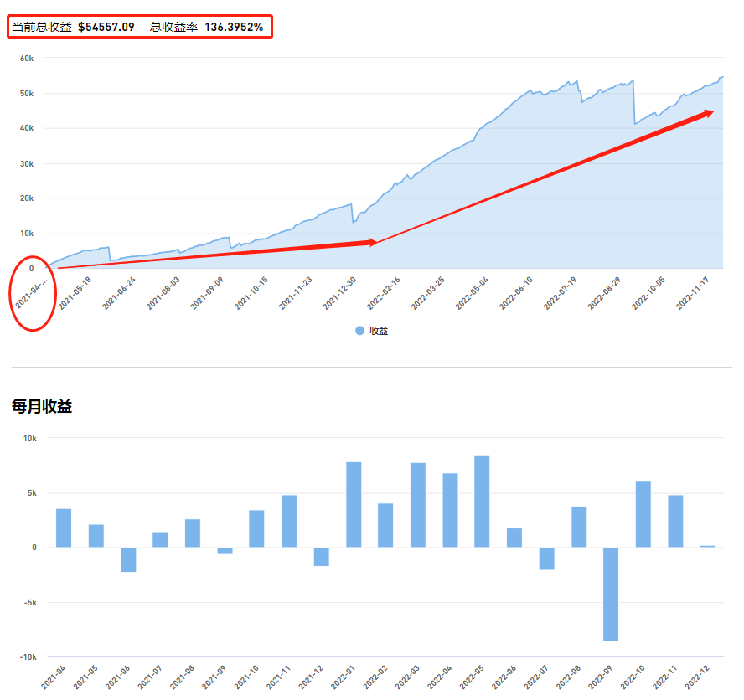Select the 2022-05 tallest monthly bar

[482, 502]
